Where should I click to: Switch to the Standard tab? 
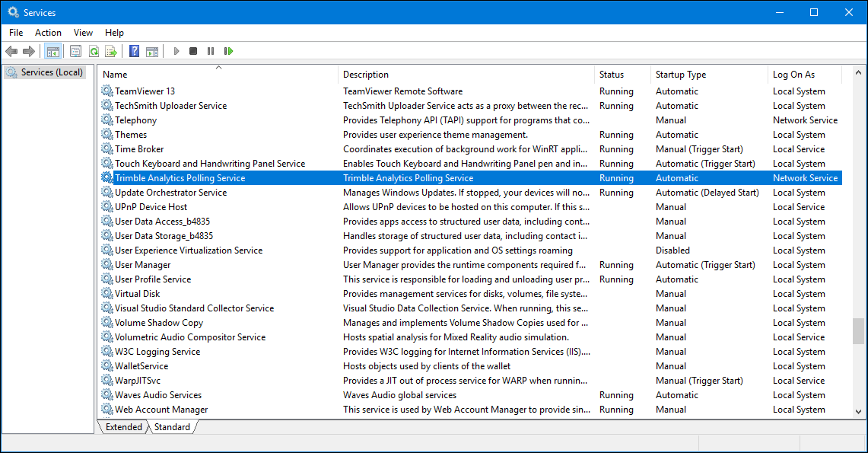(x=172, y=427)
